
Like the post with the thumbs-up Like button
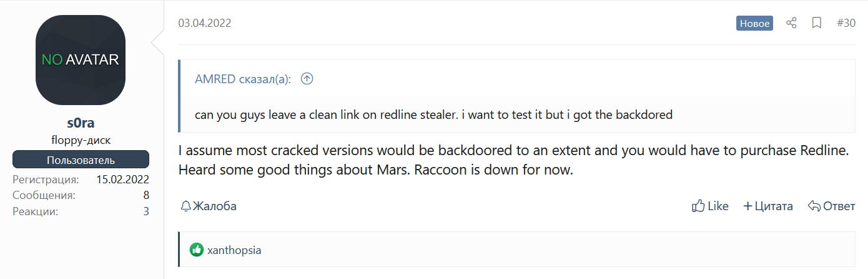coord(710,206)
